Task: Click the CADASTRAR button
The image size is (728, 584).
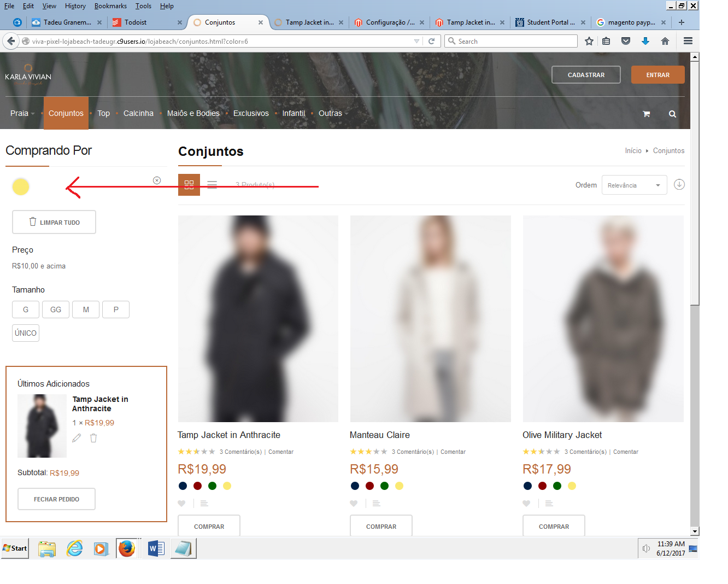Action: point(586,75)
